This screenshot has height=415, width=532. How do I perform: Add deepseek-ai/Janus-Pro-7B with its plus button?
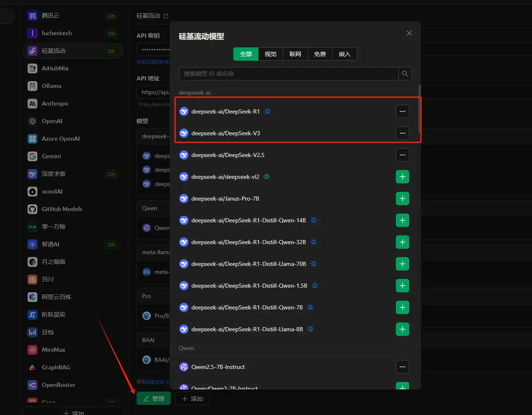tap(402, 198)
